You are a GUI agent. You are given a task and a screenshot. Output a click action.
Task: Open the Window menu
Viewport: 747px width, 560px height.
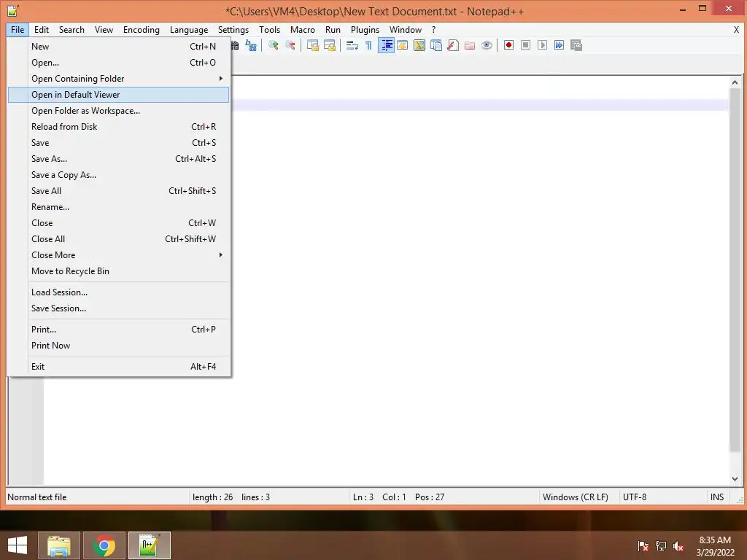click(406, 29)
